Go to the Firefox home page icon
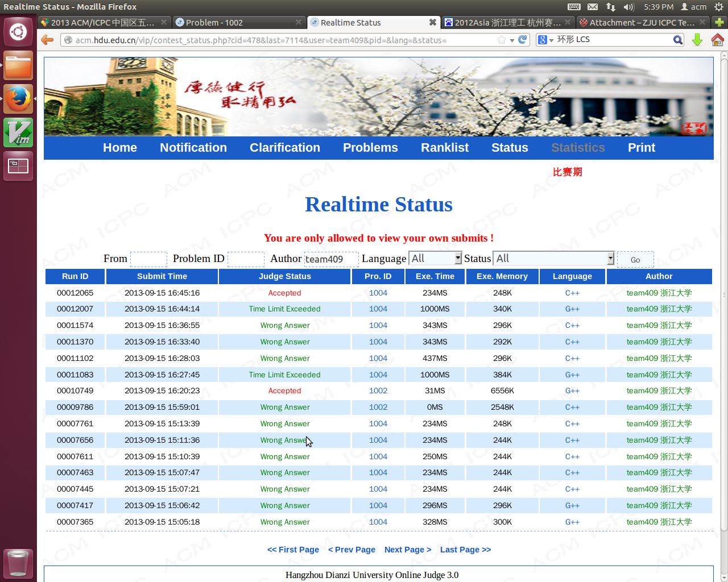 pos(717,40)
